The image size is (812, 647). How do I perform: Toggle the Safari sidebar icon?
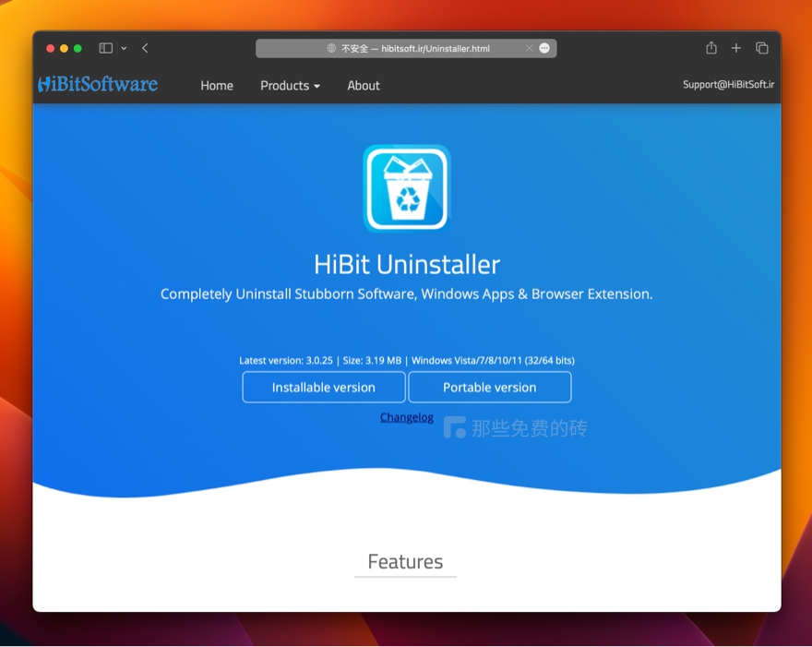pyautogui.click(x=105, y=48)
